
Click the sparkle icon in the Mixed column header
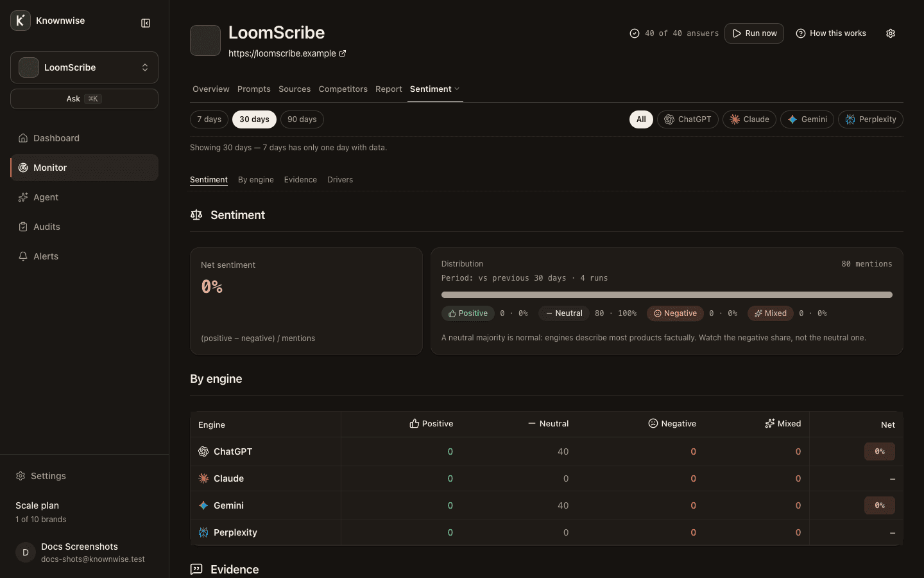770,424
